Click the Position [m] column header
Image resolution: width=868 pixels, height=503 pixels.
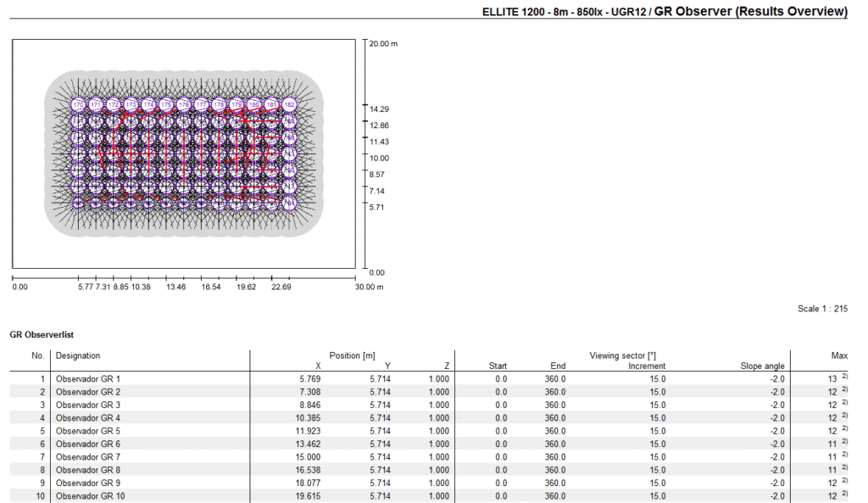pyautogui.click(x=352, y=355)
